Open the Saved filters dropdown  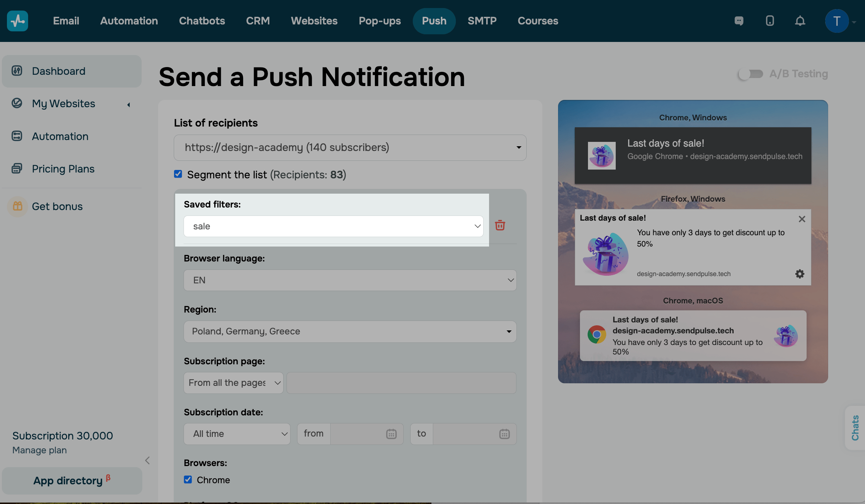(x=333, y=226)
